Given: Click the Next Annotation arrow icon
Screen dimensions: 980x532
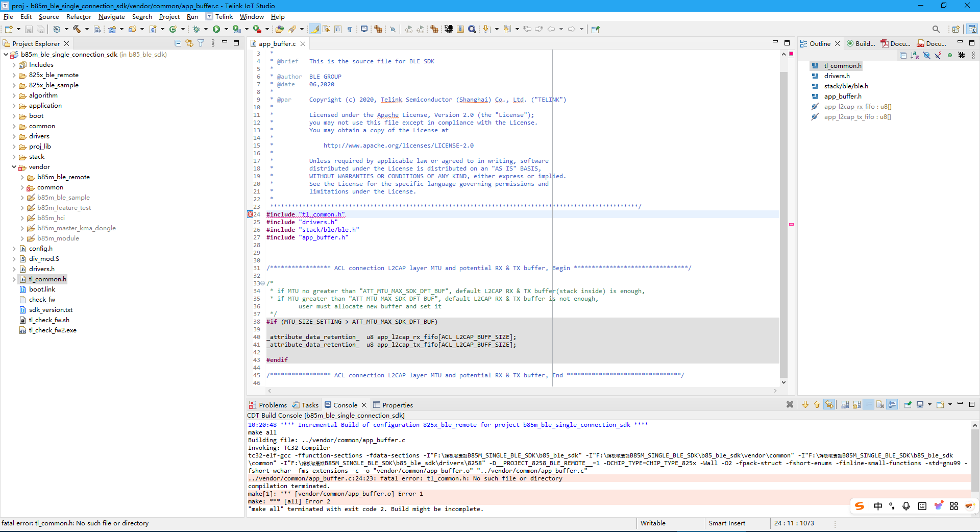Looking at the screenshot, I should click(x=486, y=29).
